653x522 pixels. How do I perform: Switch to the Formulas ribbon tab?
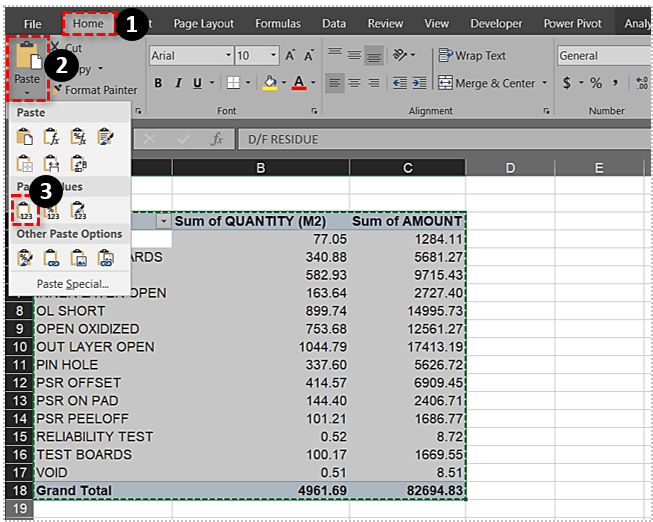pyautogui.click(x=277, y=23)
